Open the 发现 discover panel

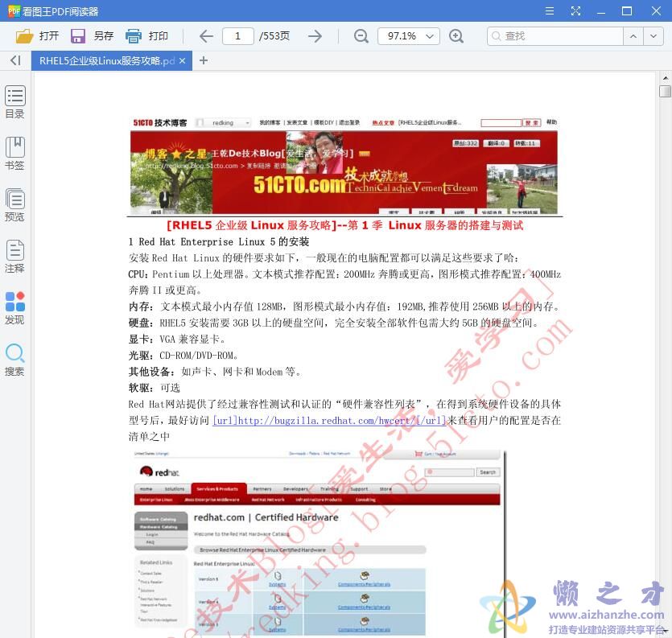(x=14, y=307)
